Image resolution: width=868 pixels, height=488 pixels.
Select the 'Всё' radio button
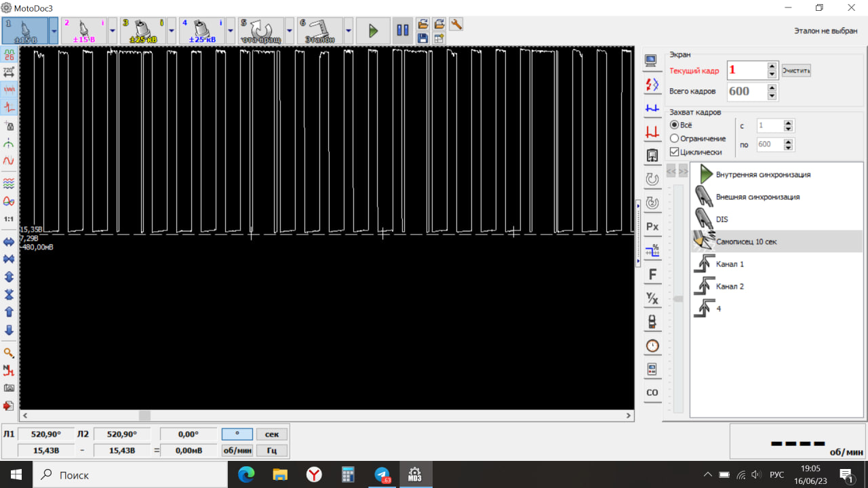tap(675, 125)
